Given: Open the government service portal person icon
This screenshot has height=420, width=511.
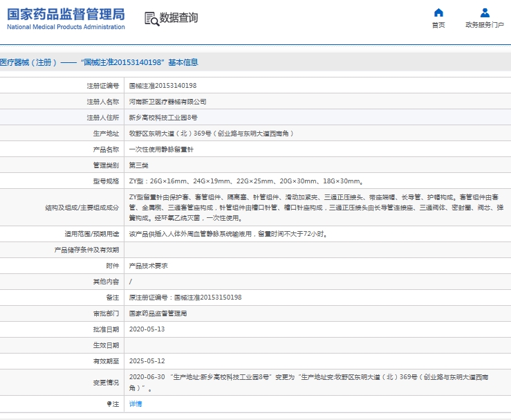Looking at the screenshot, I should (x=485, y=12).
